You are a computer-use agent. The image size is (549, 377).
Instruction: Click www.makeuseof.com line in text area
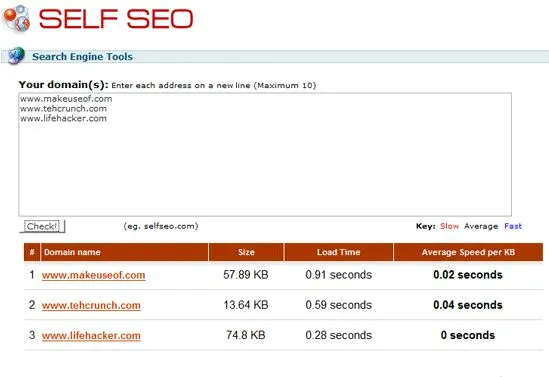(66, 99)
